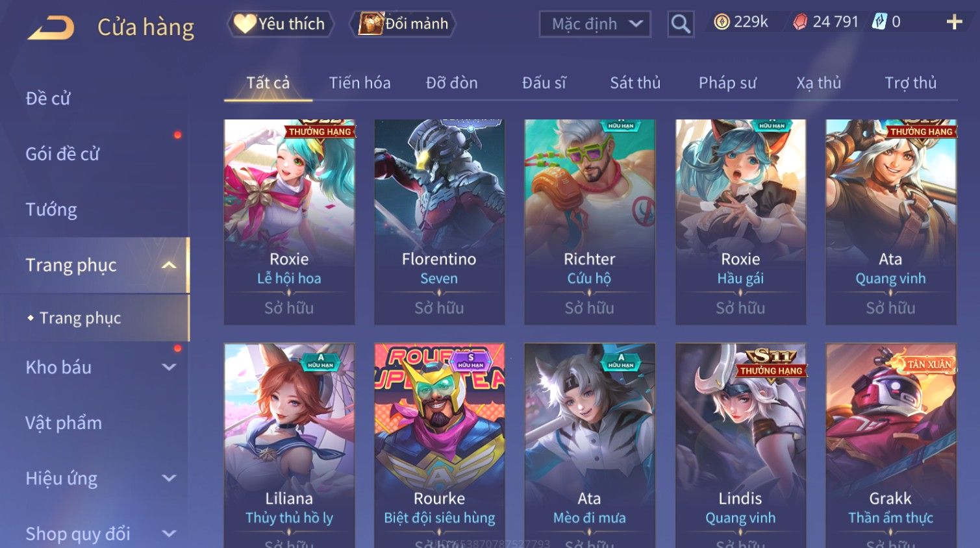The image size is (980, 548).
Task: Tap the golden back arrow icon
Action: 51,27
